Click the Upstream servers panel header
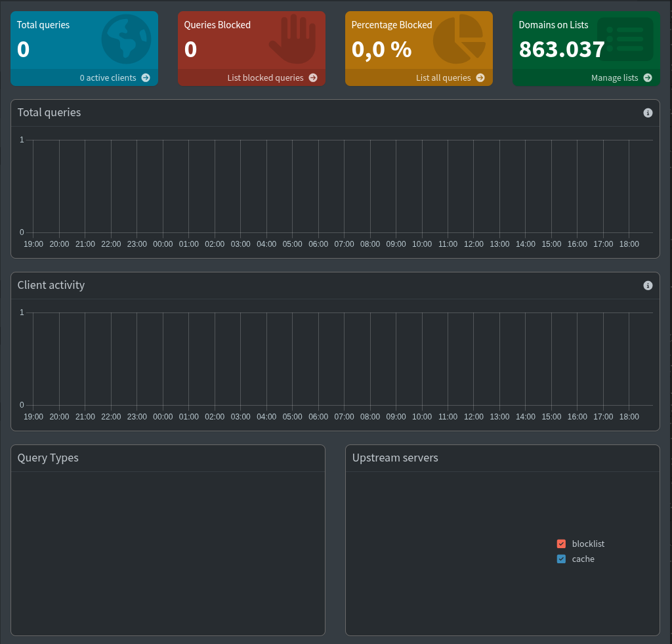The height and width of the screenshot is (644, 672). tap(395, 458)
